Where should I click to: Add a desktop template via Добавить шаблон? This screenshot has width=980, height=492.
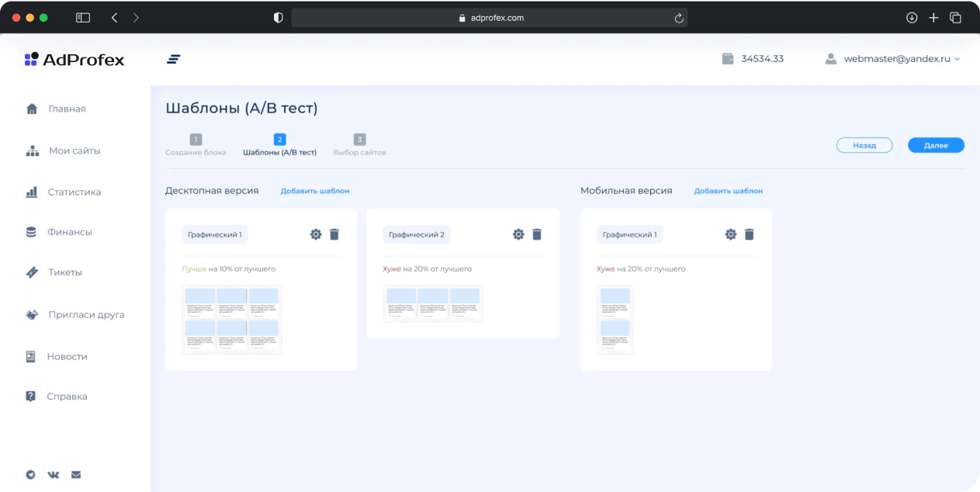[315, 191]
